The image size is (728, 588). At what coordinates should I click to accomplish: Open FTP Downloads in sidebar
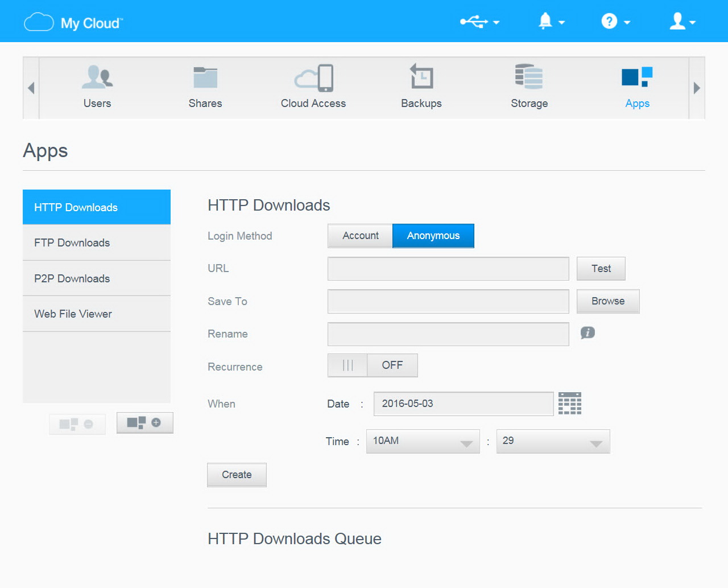pyautogui.click(x=97, y=243)
